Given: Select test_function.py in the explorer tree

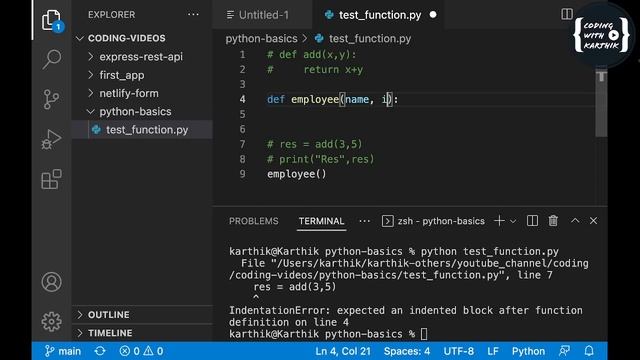Looking at the screenshot, I should 142,129.
